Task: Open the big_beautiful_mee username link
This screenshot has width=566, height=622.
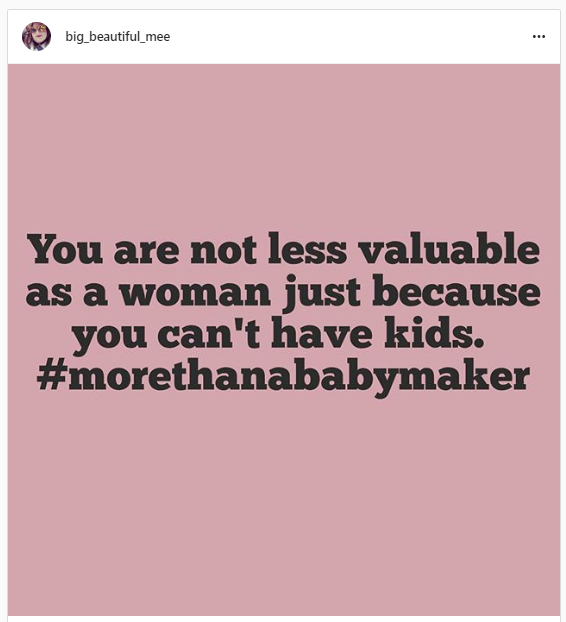Action: (118, 36)
